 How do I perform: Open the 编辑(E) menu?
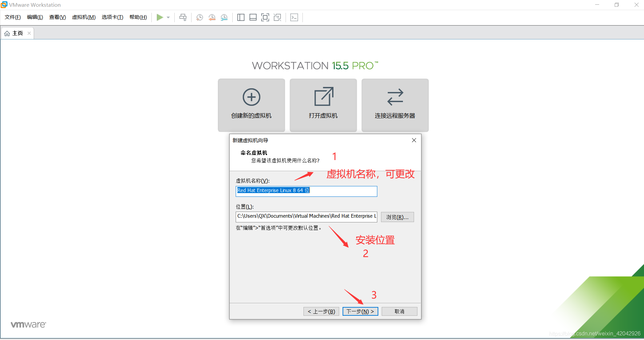click(x=35, y=17)
